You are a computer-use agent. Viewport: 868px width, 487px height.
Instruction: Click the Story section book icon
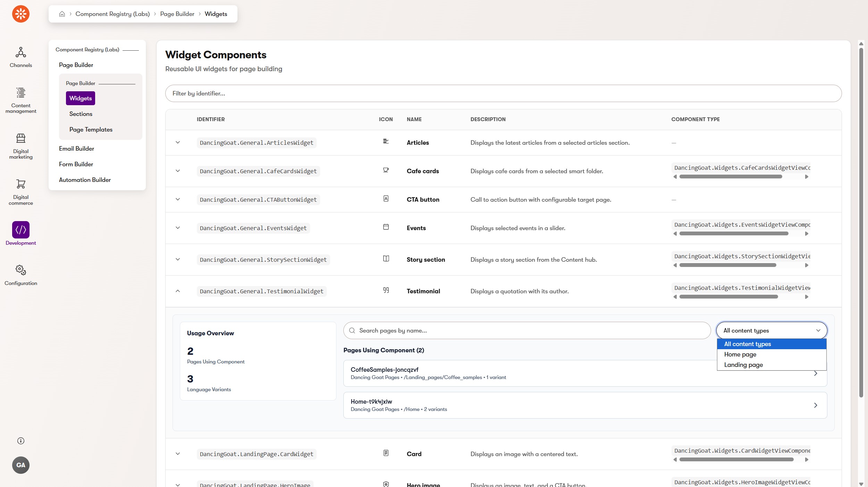(x=386, y=259)
